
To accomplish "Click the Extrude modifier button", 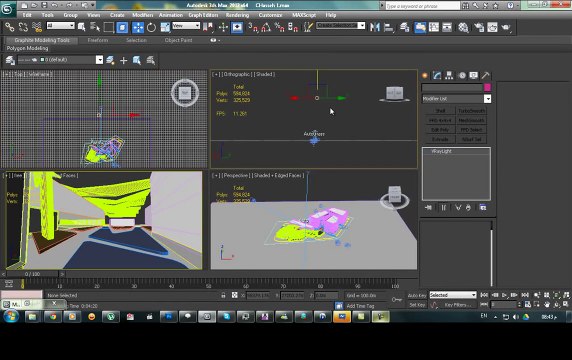I will pyautogui.click(x=440, y=139).
